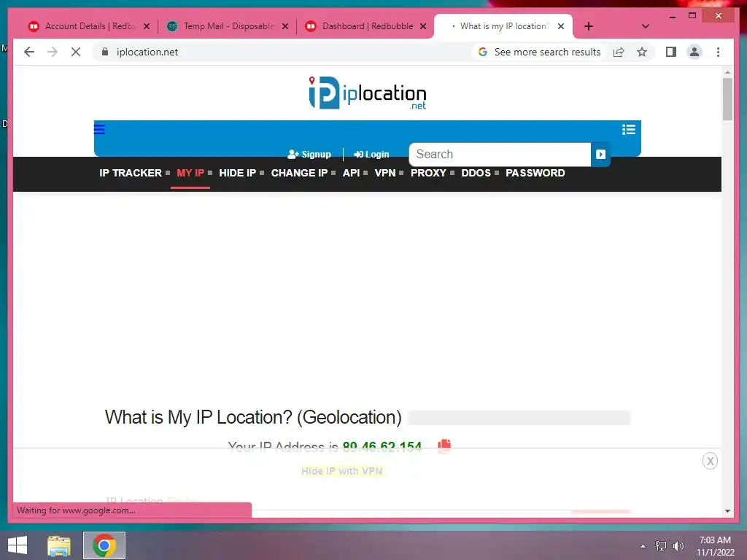747x560 pixels.
Task: Click See more search results
Action: (x=547, y=52)
